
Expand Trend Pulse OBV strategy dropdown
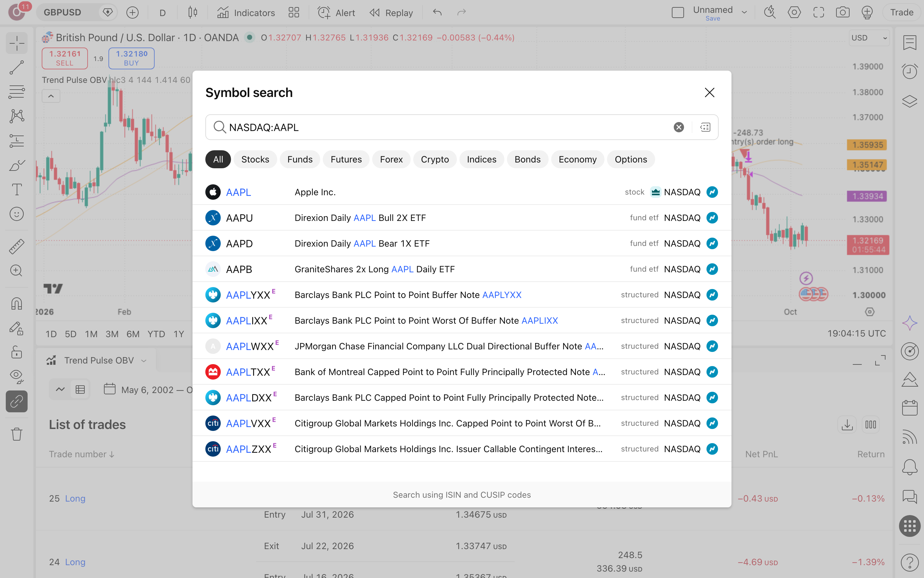(143, 361)
